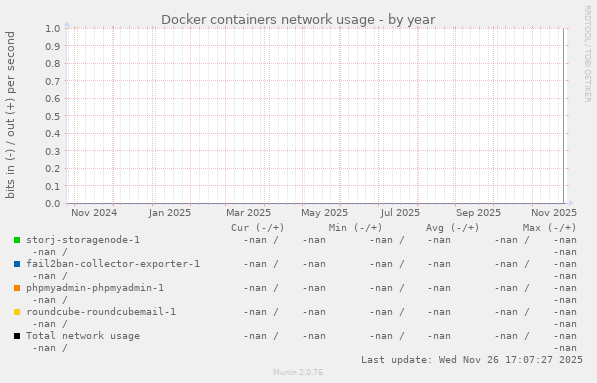Screen dimensions: 597x383
Task: Select the storj-storagenode-1 legend label
Action: click(x=83, y=240)
